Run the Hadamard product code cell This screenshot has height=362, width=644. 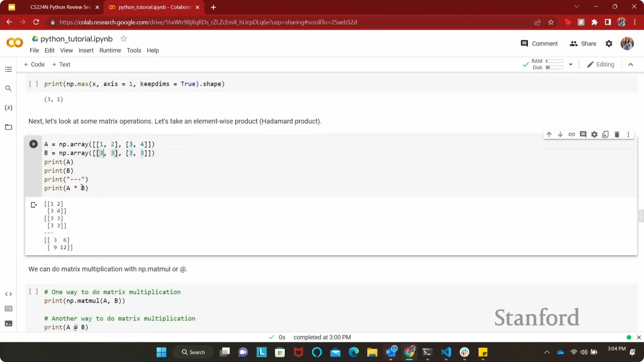[x=34, y=144]
